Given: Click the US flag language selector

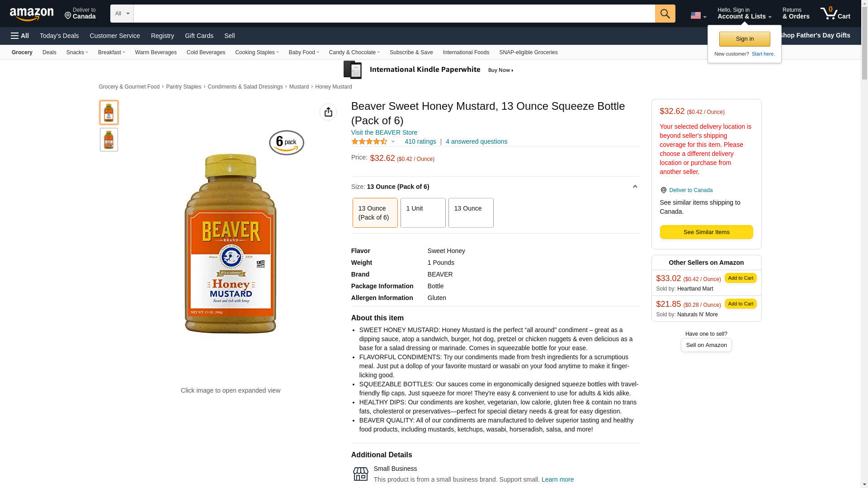Looking at the screenshot, I should 698,15.
